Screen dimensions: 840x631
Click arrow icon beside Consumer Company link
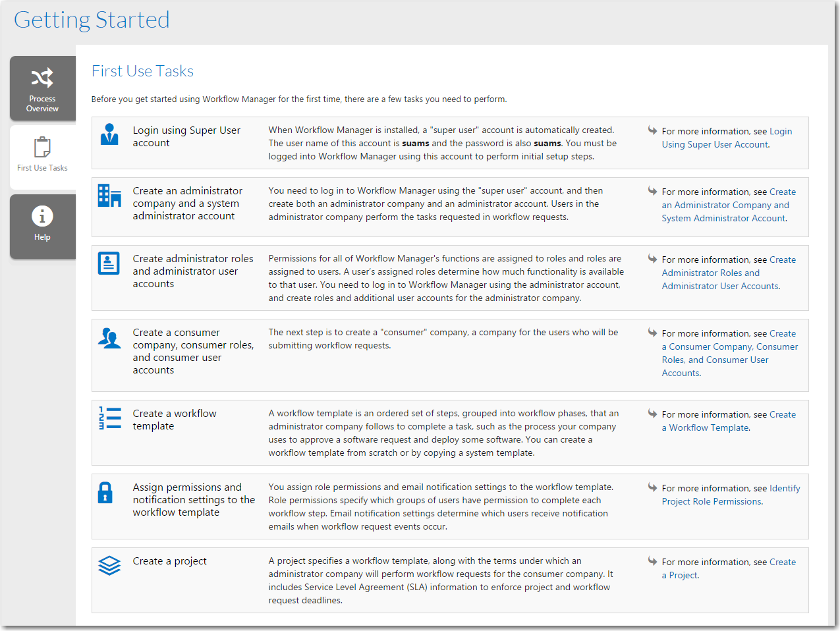pos(652,332)
